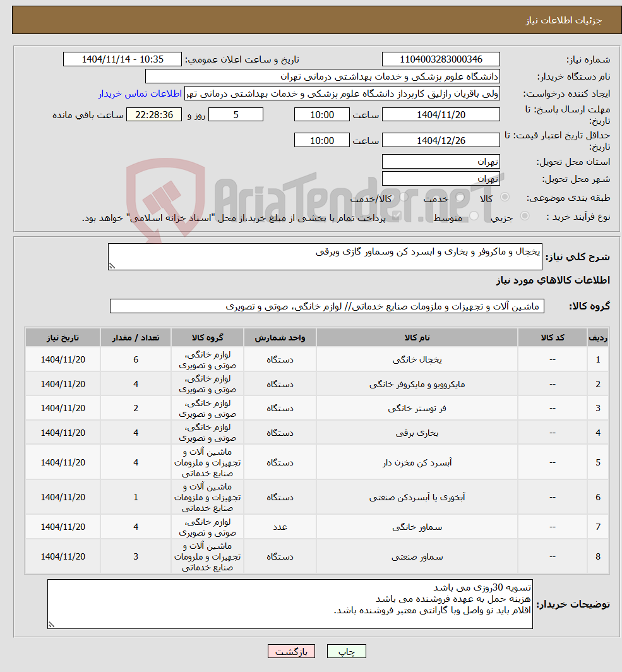
Task: Click the جزئیات اطلاعات نیاز page header
Action: point(564,20)
